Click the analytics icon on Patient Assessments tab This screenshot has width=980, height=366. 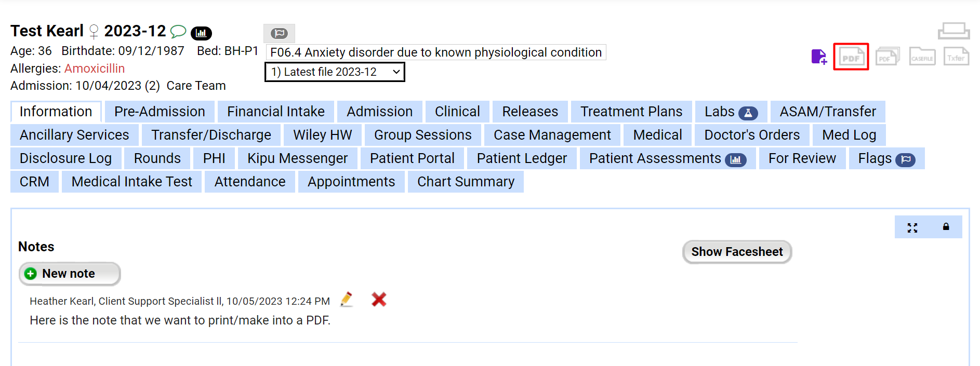(736, 160)
